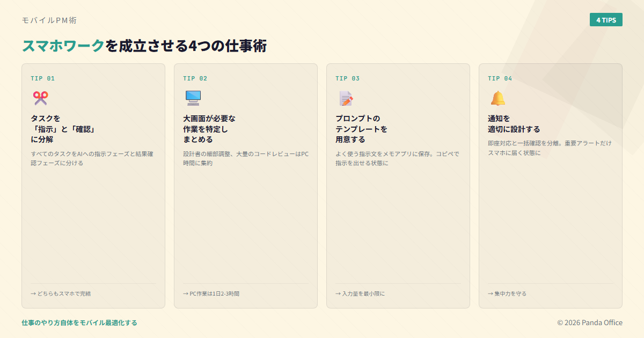Click the scissors icon in TIP 01
The width and height of the screenshot is (644, 338).
40,98
